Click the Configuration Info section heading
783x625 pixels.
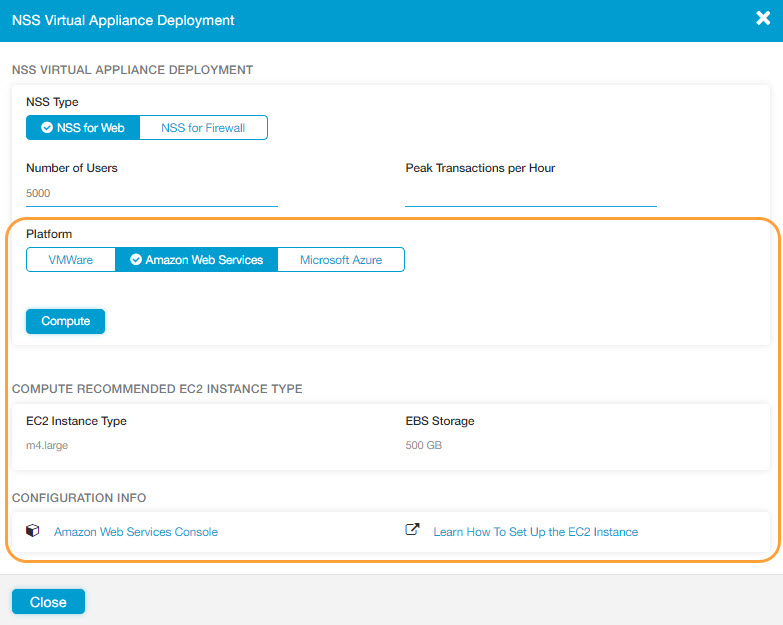[79, 498]
